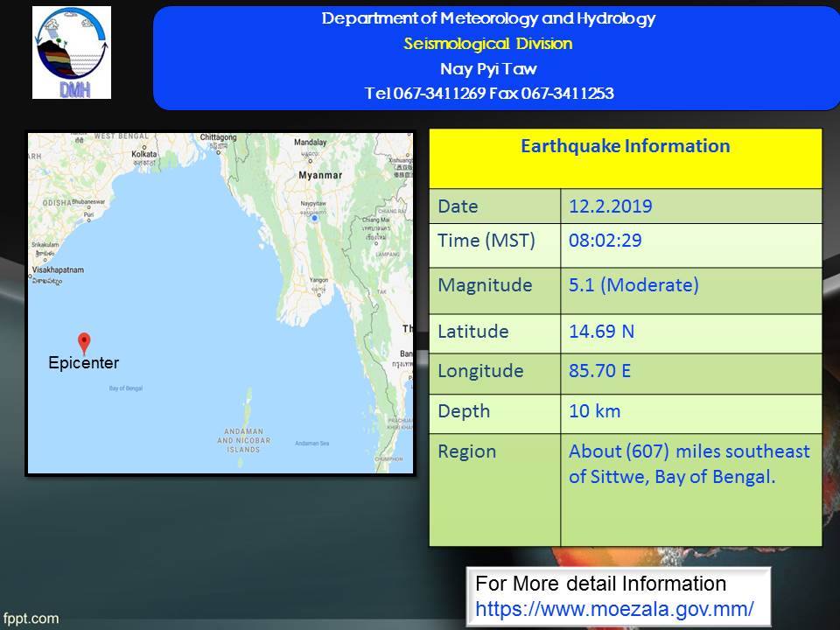Click the Epicenter text label on map

coord(83,363)
